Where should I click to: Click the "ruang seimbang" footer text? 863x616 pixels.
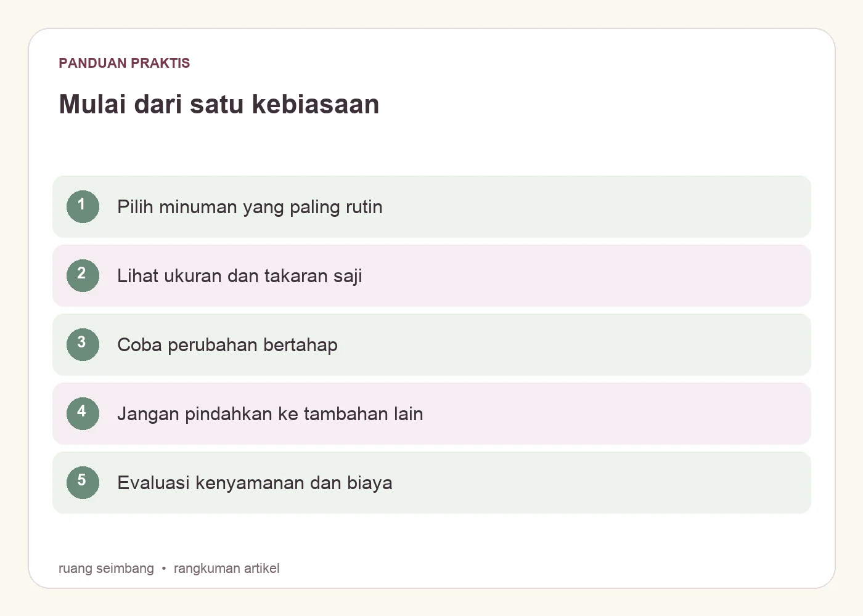(106, 568)
